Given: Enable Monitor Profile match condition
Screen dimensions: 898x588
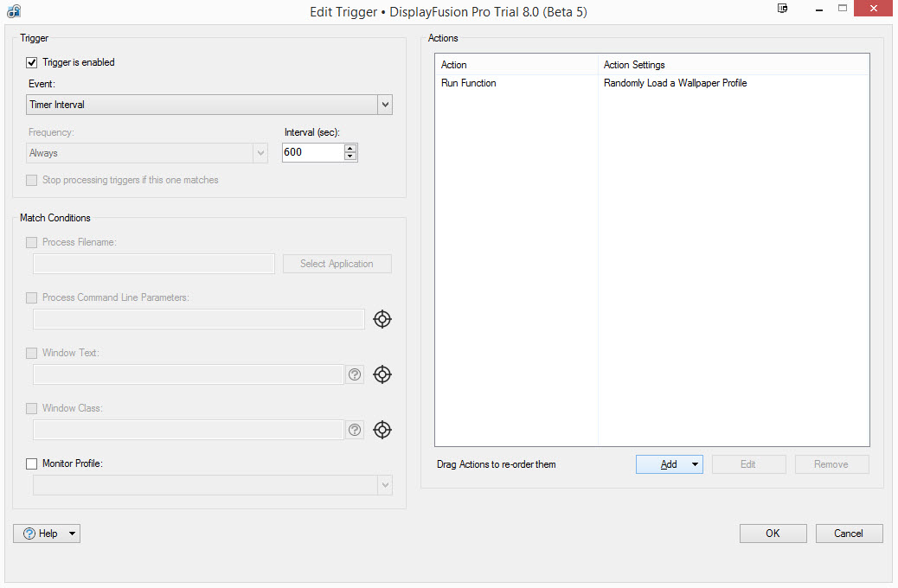Looking at the screenshot, I should [x=31, y=463].
